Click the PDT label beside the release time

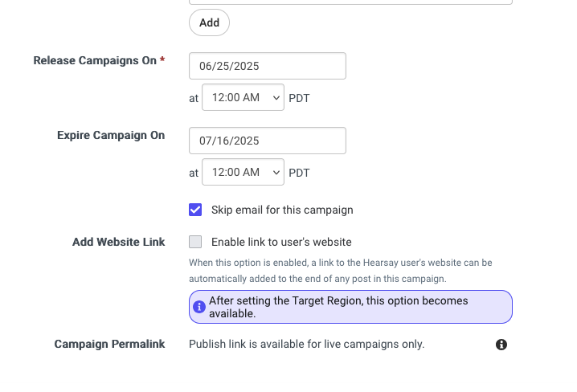click(299, 98)
